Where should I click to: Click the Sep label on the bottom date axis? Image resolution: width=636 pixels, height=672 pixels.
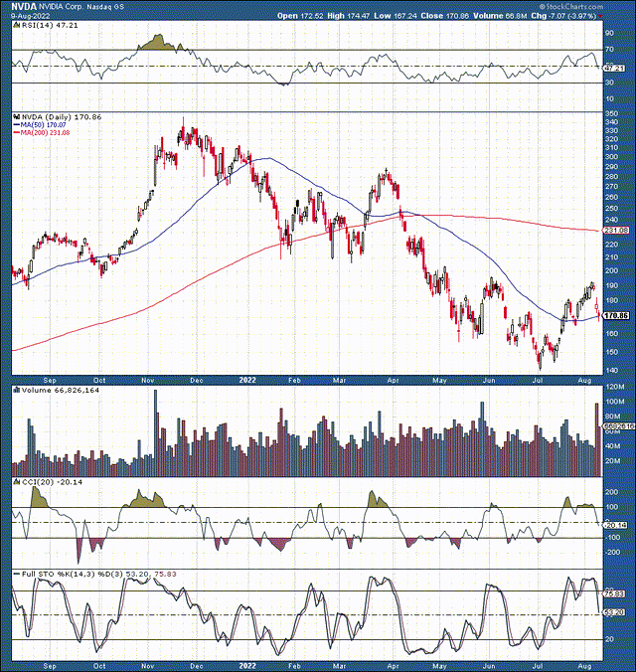click(x=50, y=666)
